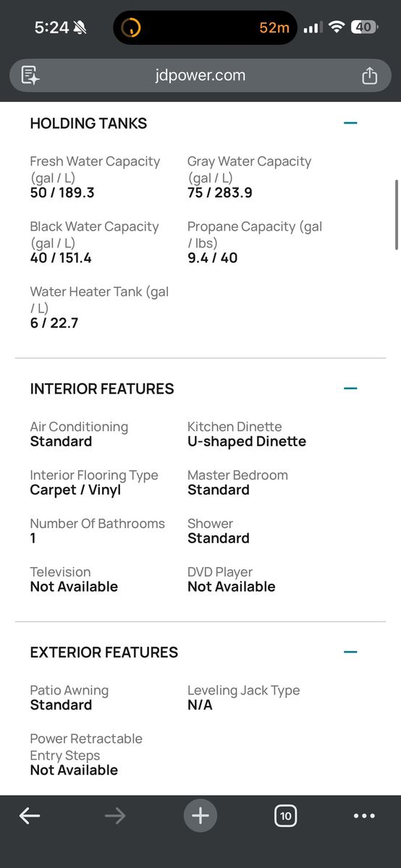Collapse the Exterior Features section
Image resolution: width=401 pixels, height=868 pixels.
tap(350, 652)
